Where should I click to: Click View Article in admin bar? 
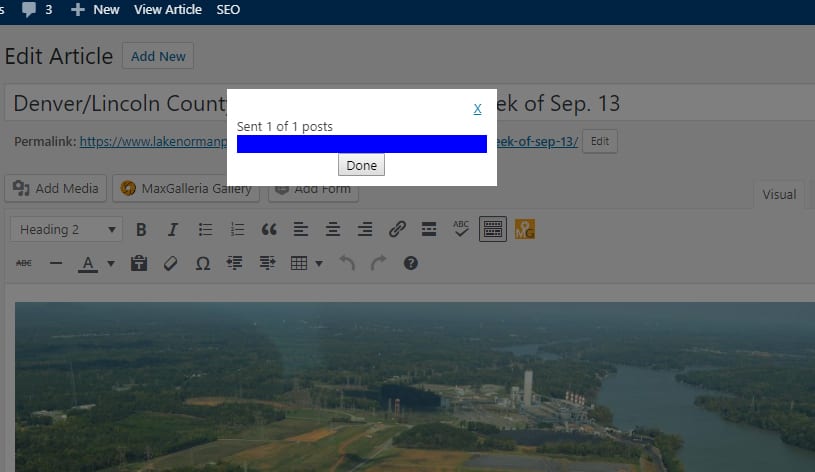point(167,9)
